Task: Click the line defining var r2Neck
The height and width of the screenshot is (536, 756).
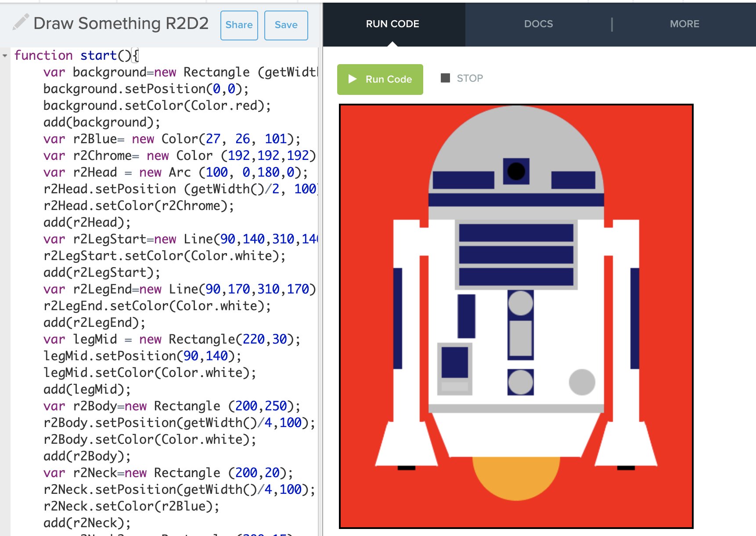Action: [x=168, y=473]
